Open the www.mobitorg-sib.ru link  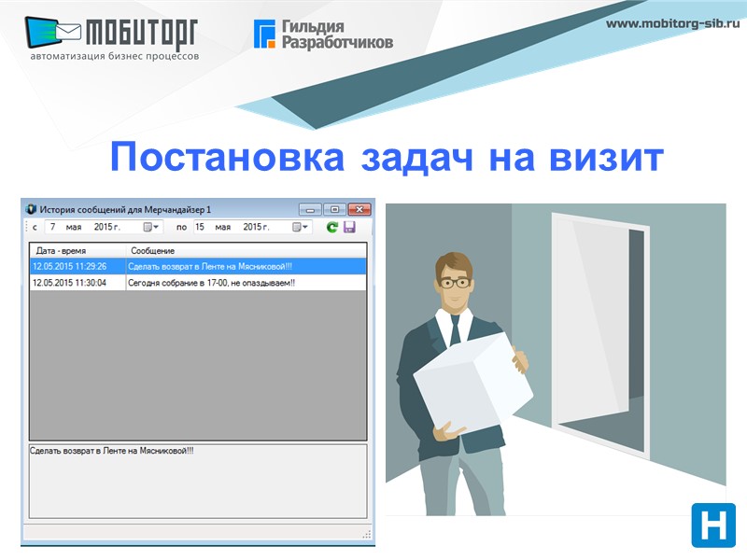(x=672, y=26)
